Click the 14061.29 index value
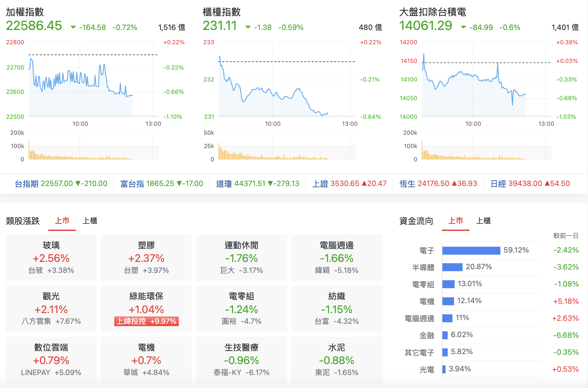 426,26
